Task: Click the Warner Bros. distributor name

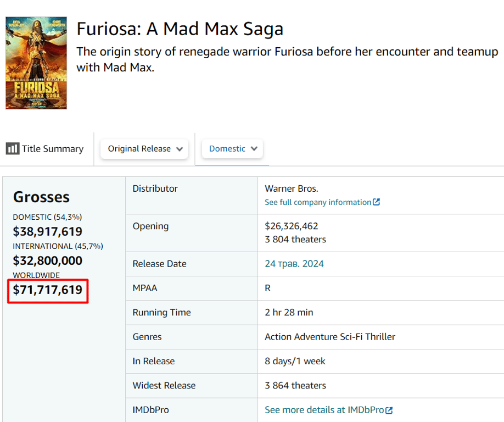Action: tap(292, 188)
